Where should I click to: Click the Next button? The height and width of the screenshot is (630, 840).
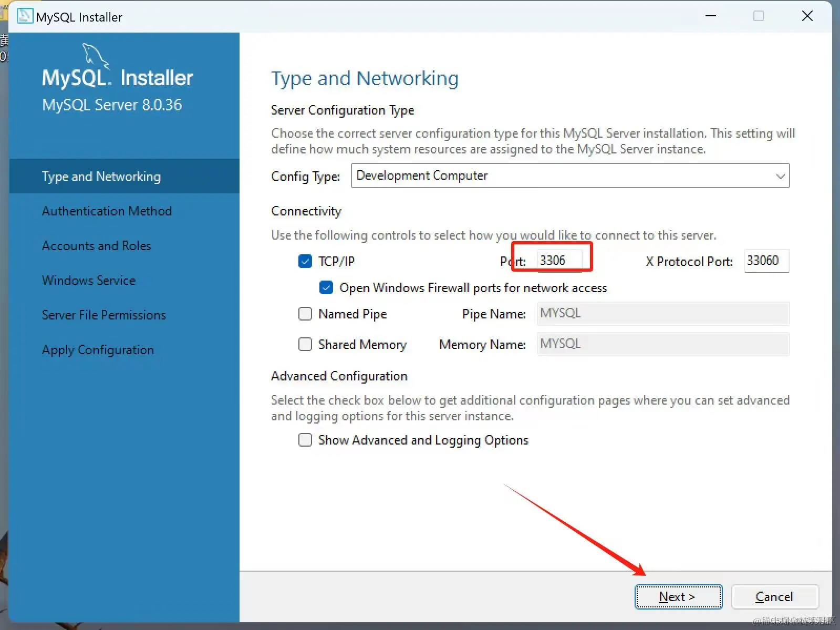pyautogui.click(x=678, y=596)
